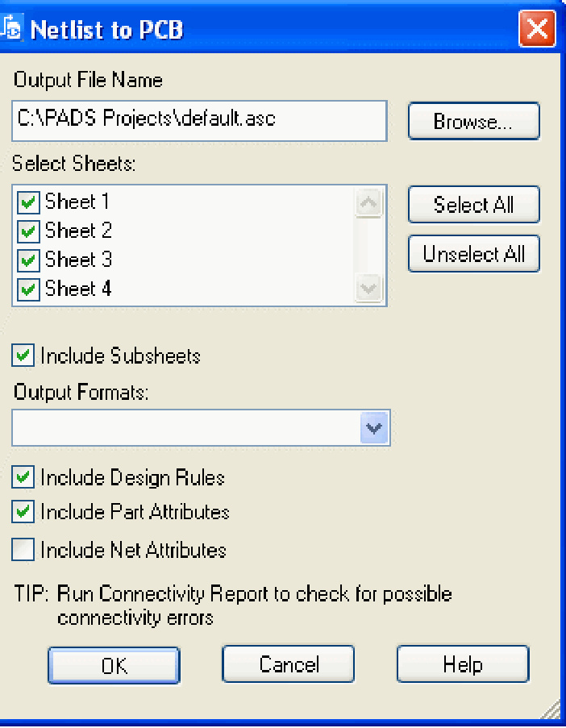Open the Output Formats dropdown
The width and height of the screenshot is (566, 728).
(x=374, y=428)
